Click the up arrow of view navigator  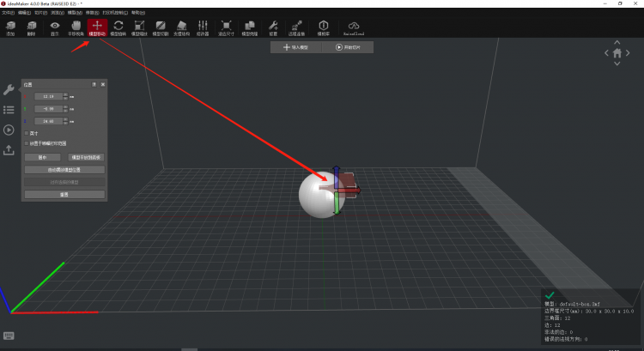click(x=617, y=43)
